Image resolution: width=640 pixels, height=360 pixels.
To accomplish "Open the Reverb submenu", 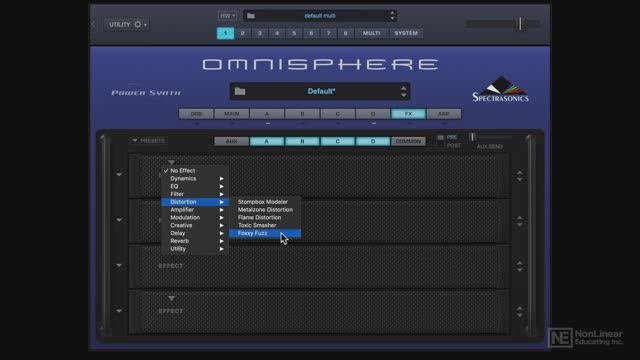I will [x=195, y=241].
